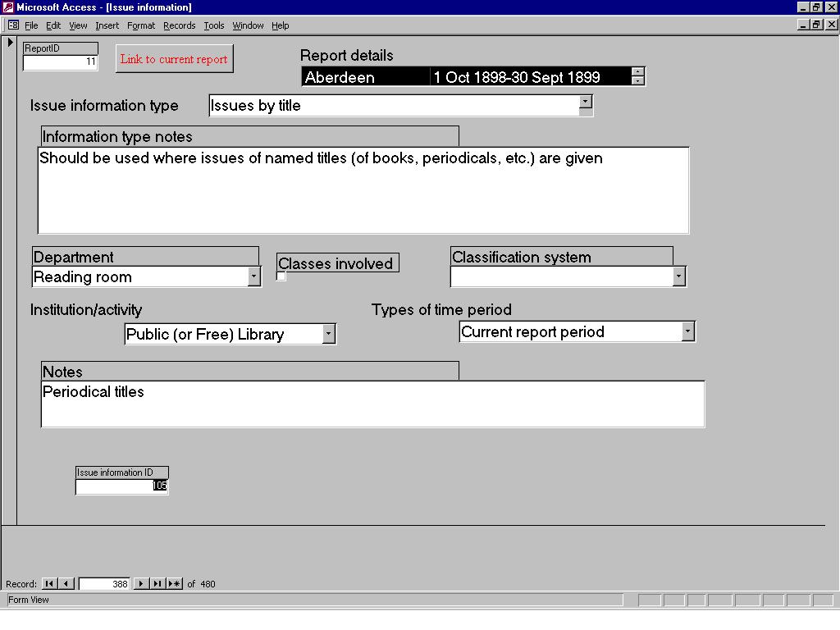Minimize the Microsoft Access window
This screenshot has width=840, height=630.
click(803, 7)
